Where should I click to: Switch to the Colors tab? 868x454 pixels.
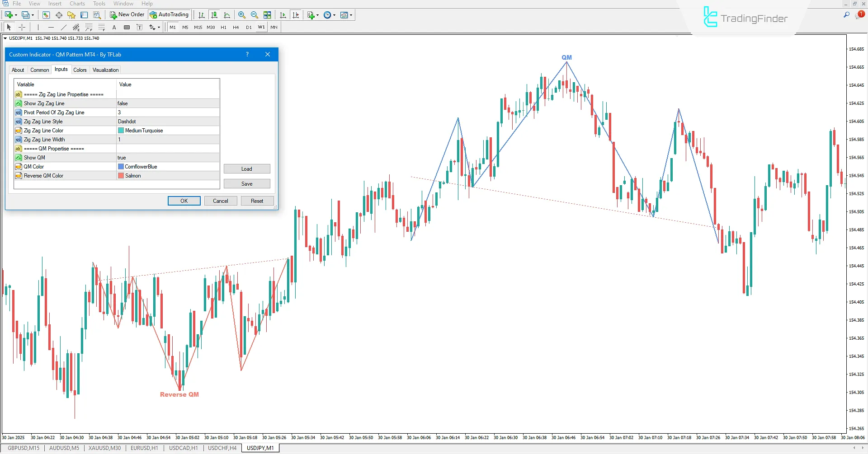tap(80, 70)
